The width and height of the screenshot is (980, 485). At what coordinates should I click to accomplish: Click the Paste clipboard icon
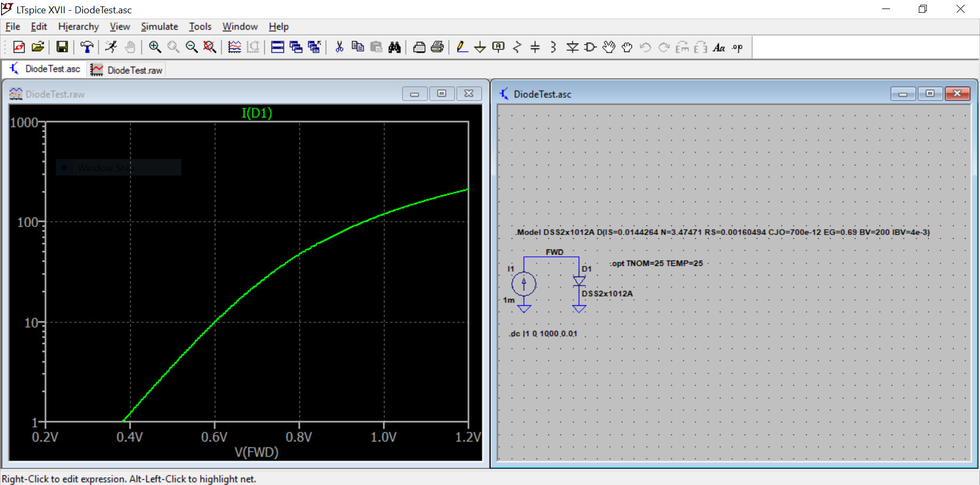coord(376,47)
